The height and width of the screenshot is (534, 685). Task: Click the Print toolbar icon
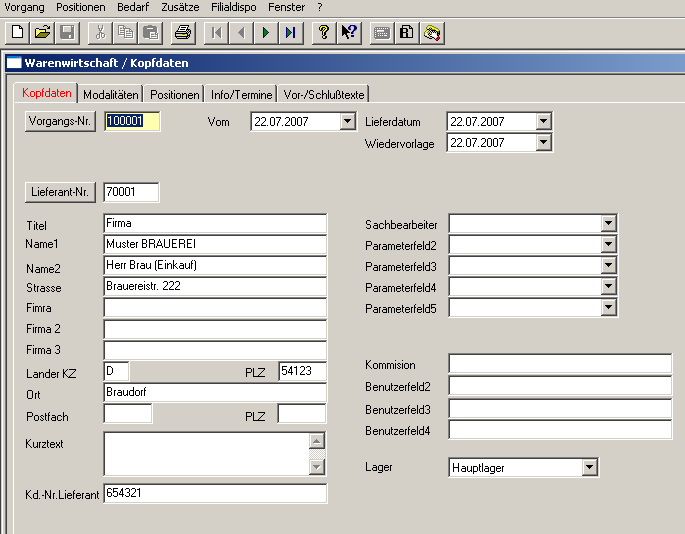[x=182, y=32]
